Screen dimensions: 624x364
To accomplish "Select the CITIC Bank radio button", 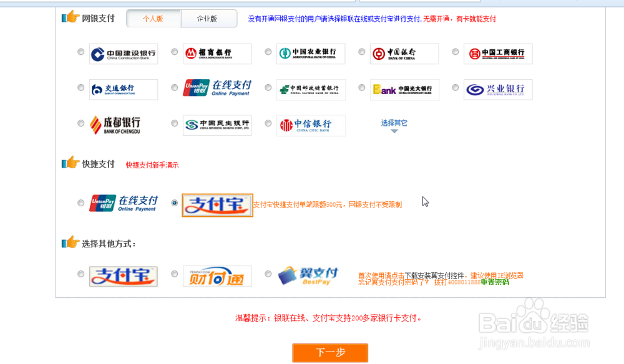I will 268,123.
